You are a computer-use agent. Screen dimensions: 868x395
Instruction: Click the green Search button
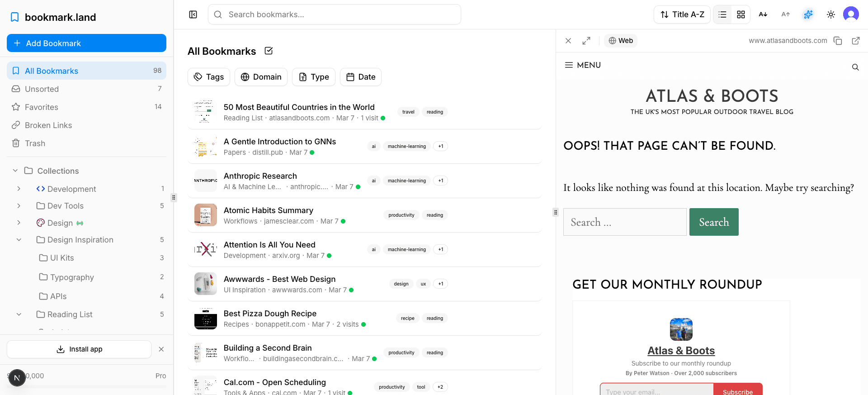click(x=714, y=222)
